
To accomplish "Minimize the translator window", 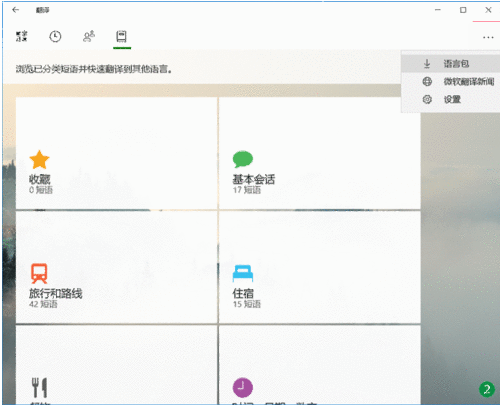I will pos(438,10).
